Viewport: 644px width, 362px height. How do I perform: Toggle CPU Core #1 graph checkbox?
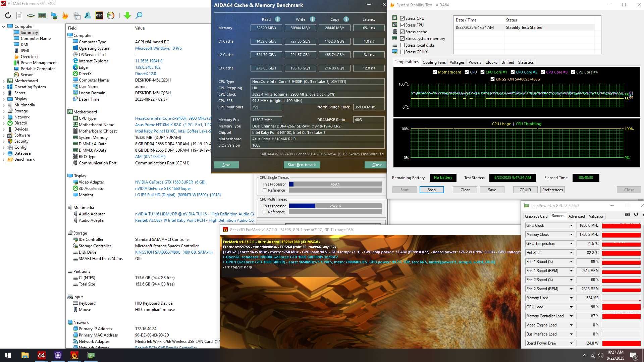(x=482, y=72)
